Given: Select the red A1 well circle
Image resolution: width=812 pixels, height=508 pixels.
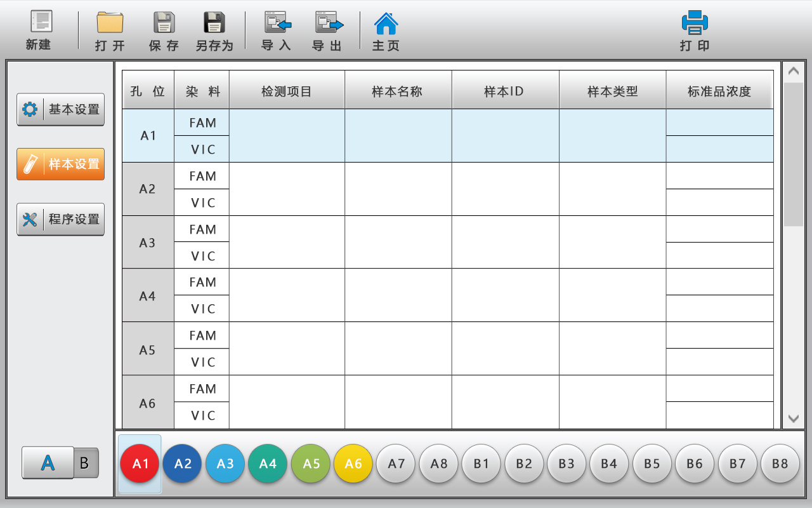Looking at the screenshot, I should pyautogui.click(x=140, y=464).
